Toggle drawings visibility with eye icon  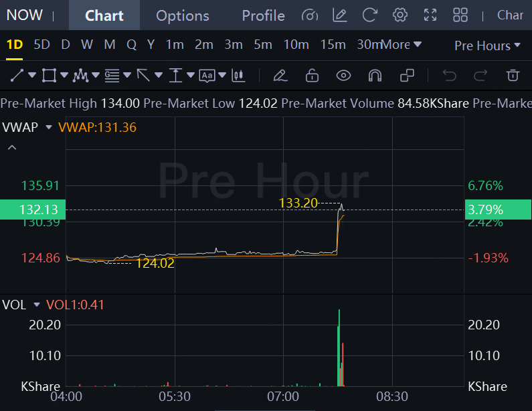pos(343,76)
